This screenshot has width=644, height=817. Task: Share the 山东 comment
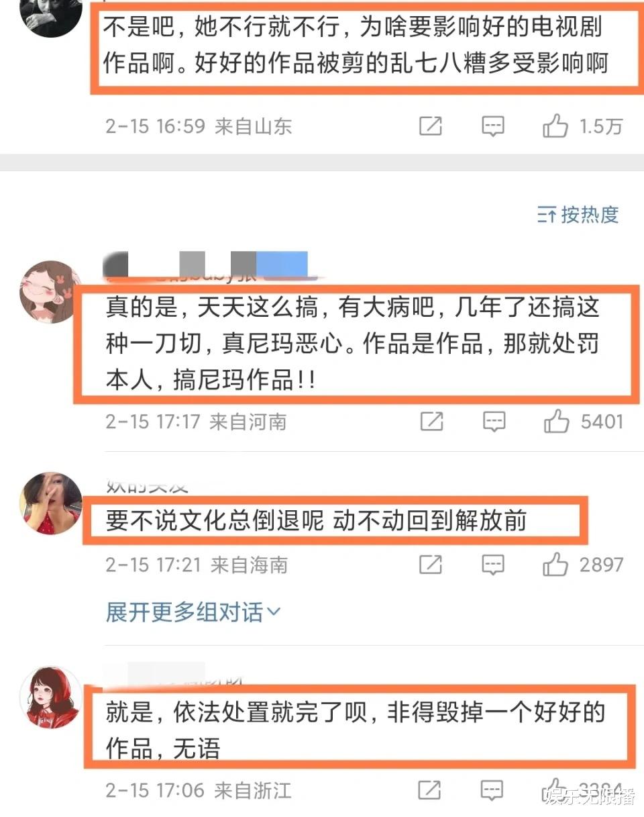point(431,126)
